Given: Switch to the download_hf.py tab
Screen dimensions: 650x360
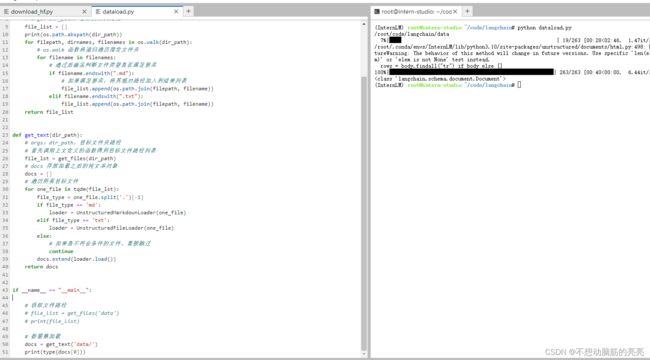Looking at the screenshot, I should (32, 12).
